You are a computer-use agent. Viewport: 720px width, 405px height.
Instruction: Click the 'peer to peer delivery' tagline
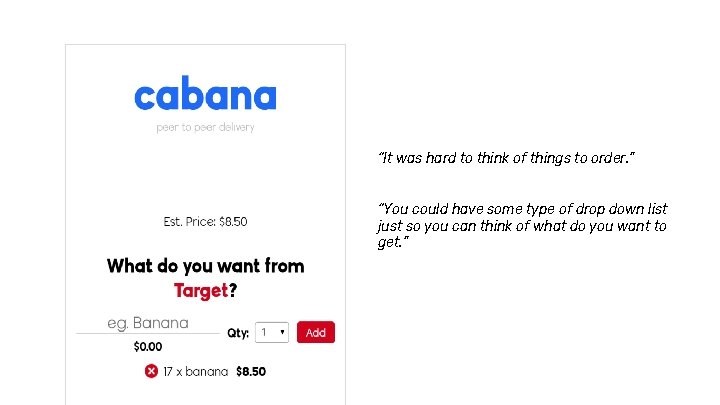[x=205, y=127]
